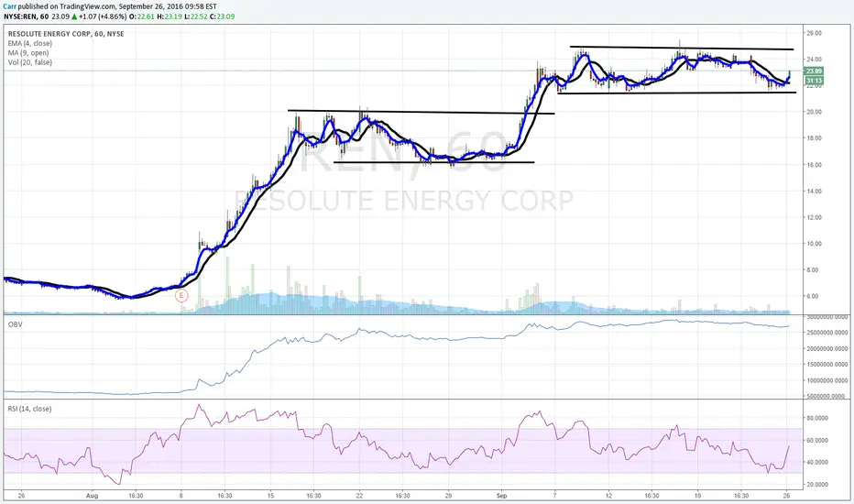Click the 29 date label on time axis
This screenshot has height=504, width=854.
pyautogui.click(x=449, y=496)
